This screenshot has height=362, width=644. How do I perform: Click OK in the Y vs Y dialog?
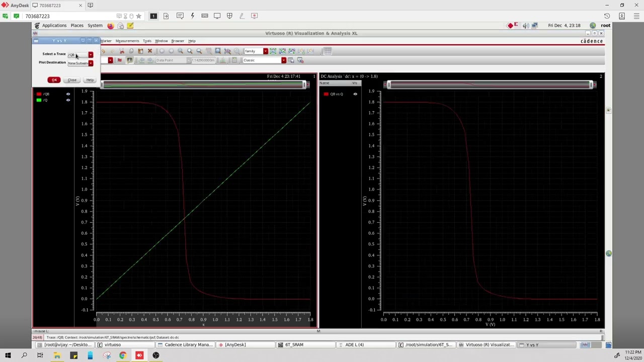pyautogui.click(x=54, y=80)
